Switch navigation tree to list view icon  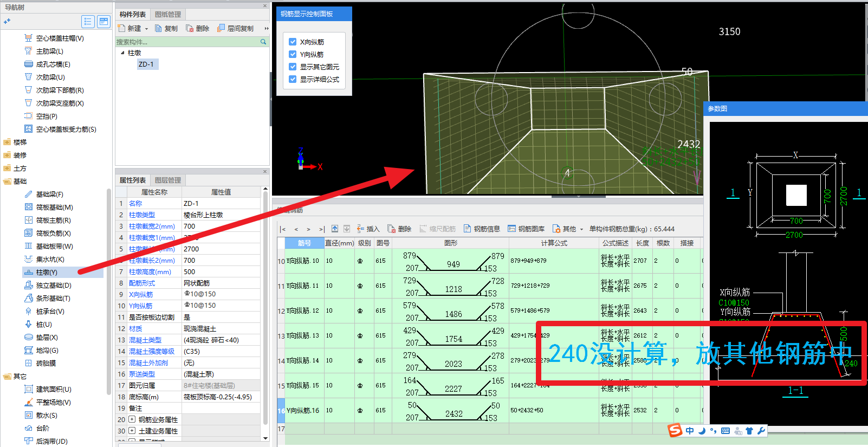point(88,22)
